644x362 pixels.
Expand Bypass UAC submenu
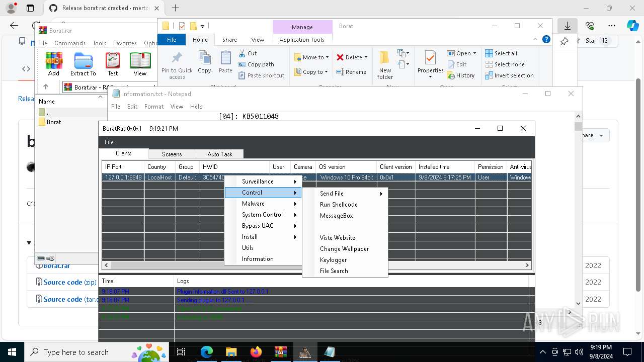263,226
